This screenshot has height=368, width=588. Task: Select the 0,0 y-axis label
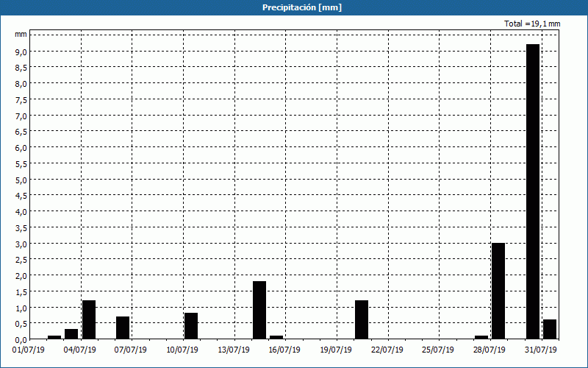(x=21, y=340)
